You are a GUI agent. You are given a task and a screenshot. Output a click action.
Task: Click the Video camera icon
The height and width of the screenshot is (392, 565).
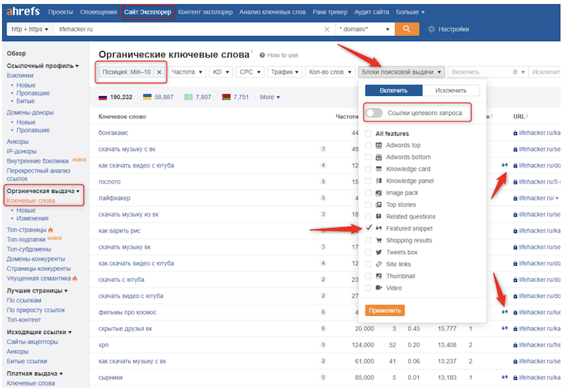coord(379,288)
